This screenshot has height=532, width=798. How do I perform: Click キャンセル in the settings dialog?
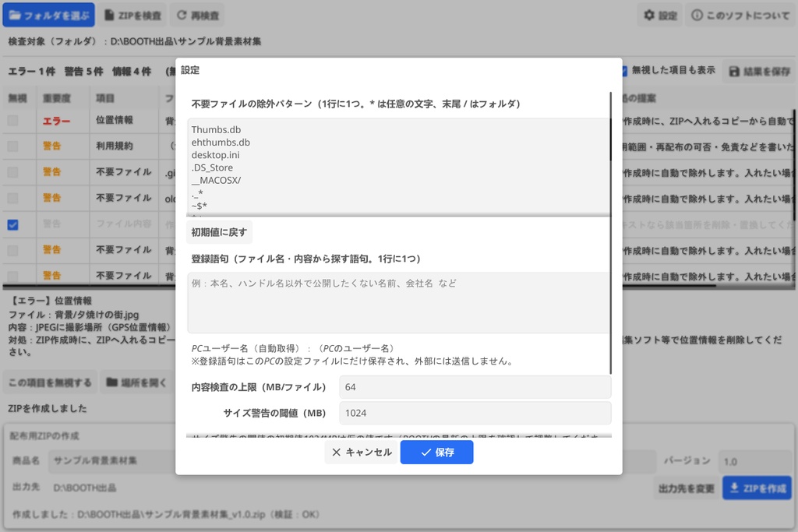pyautogui.click(x=362, y=452)
